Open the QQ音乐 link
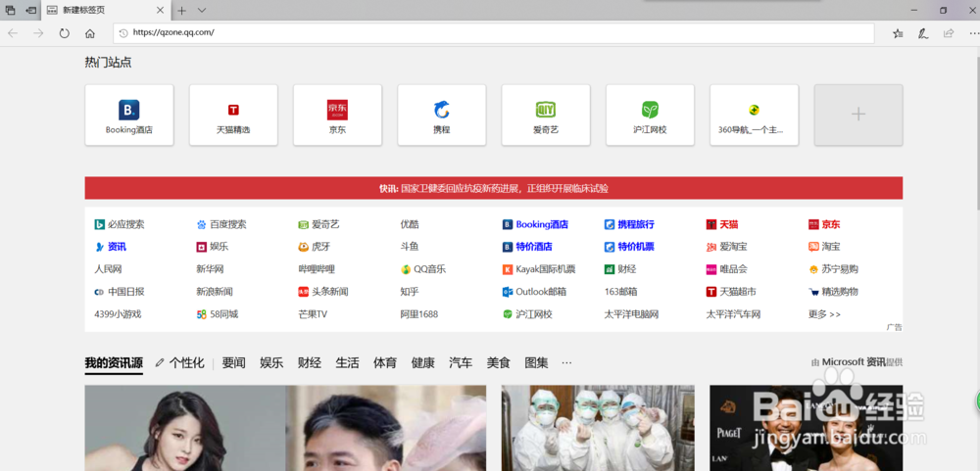Image resolution: width=980 pixels, height=471 pixels. pos(423,269)
